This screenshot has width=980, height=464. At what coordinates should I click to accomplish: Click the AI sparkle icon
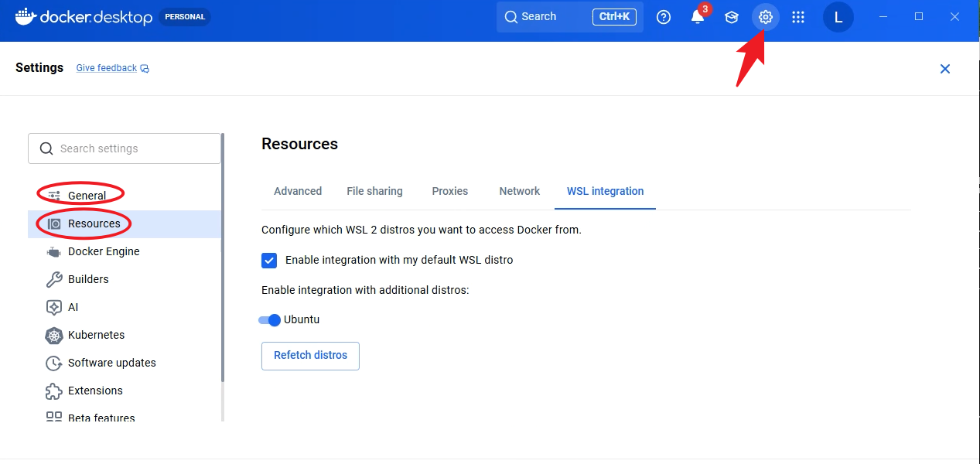(54, 307)
